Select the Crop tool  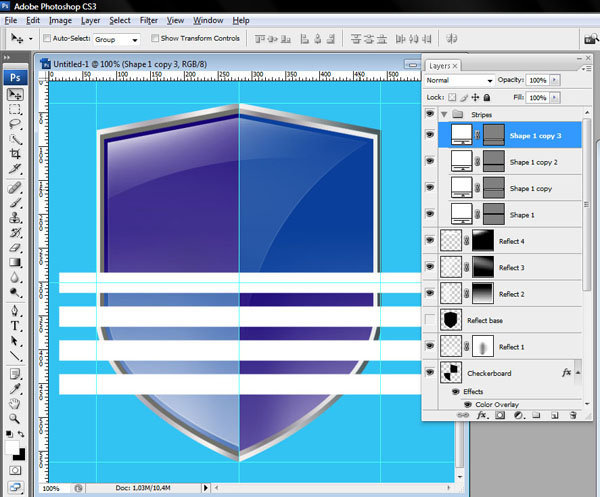15,154
